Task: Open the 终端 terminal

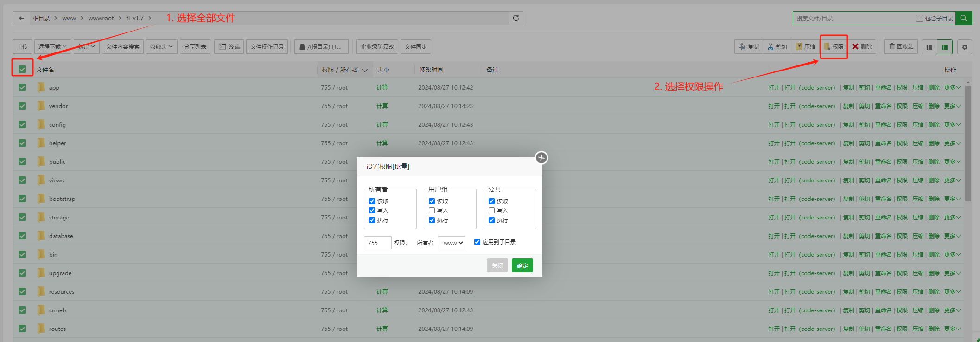Action: (229, 47)
